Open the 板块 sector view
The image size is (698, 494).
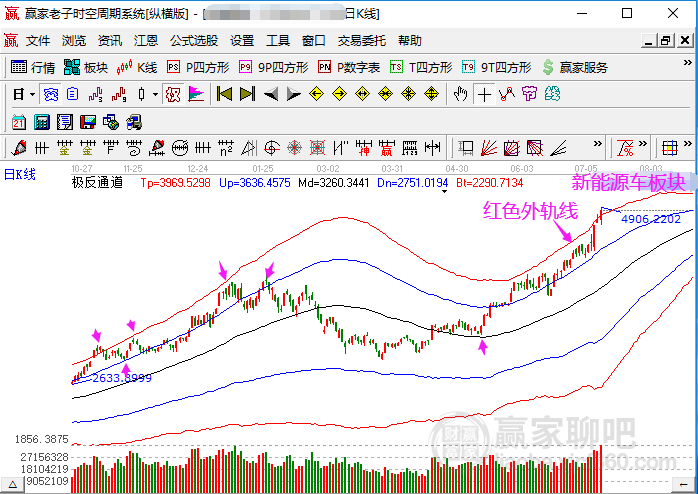click(x=85, y=67)
